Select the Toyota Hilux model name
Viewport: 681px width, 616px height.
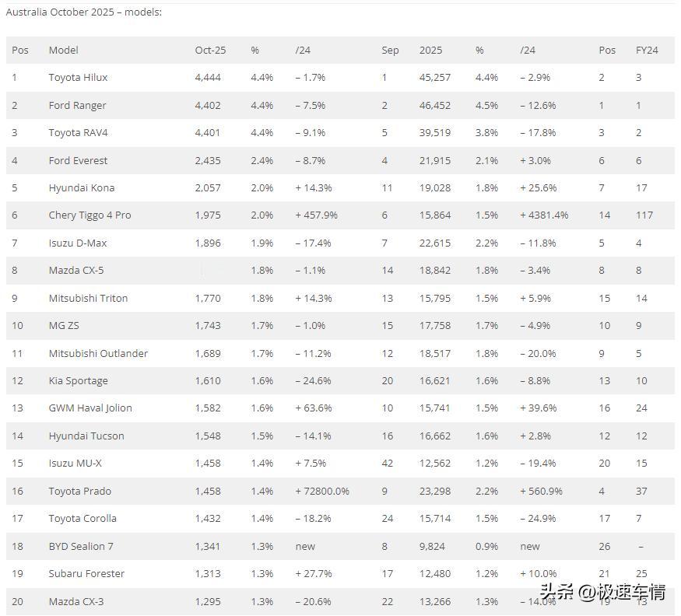(78, 78)
